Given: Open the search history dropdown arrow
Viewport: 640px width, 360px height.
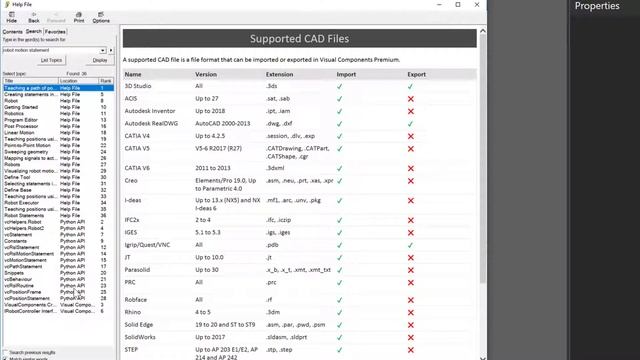Looking at the screenshot, I should point(103,50).
